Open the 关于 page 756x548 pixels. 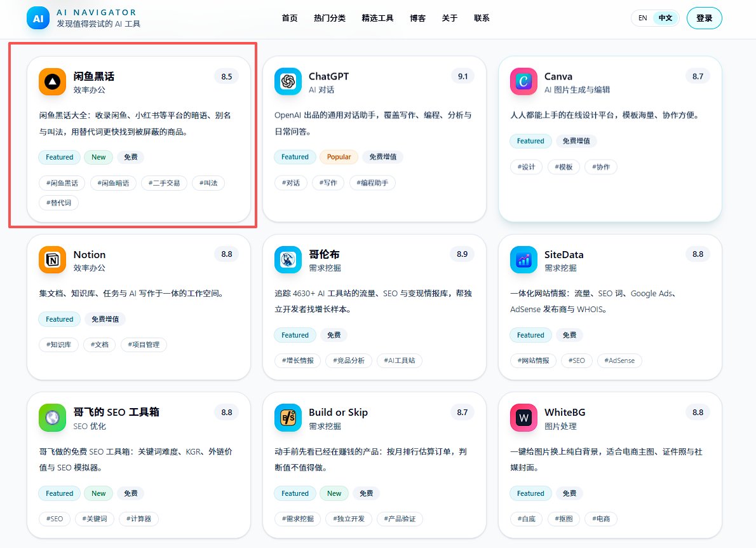pyautogui.click(x=449, y=18)
